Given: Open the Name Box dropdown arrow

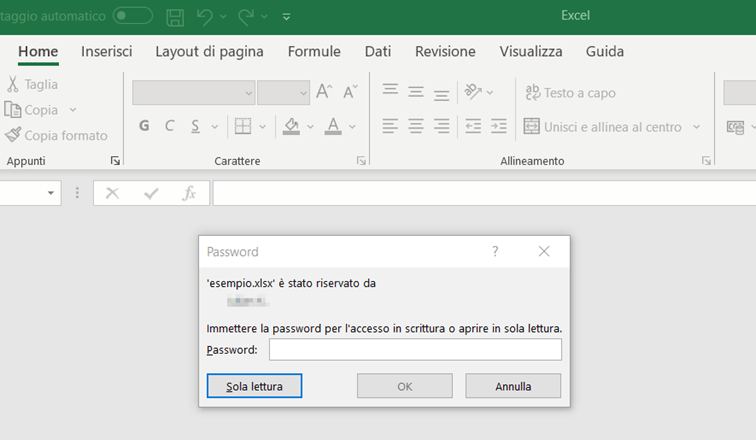Looking at the screenshot, I should (51, 193).
